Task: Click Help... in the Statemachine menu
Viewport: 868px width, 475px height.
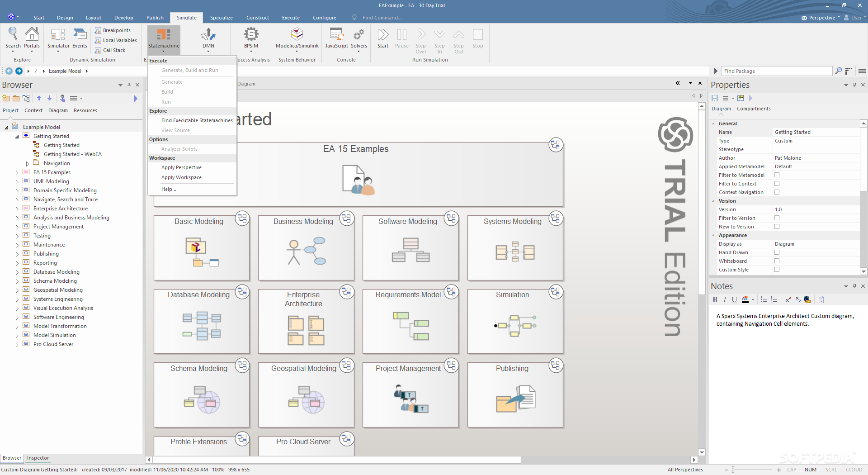Action: pos(169,189)
